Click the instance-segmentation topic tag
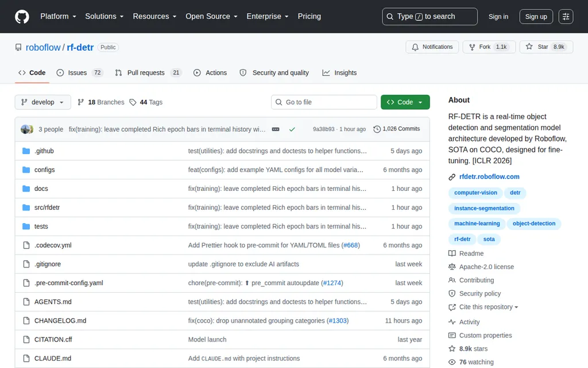The image size is (588, 368). [x=484, y=208]
